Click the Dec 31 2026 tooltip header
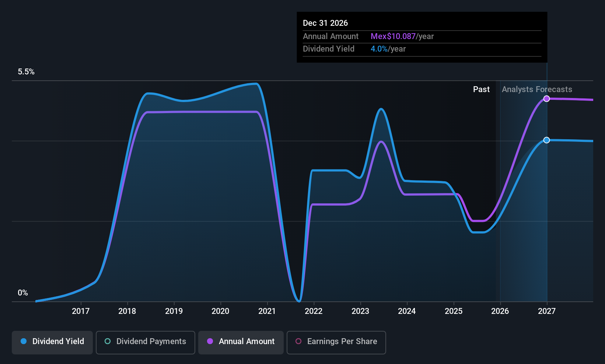 point(325,23)
